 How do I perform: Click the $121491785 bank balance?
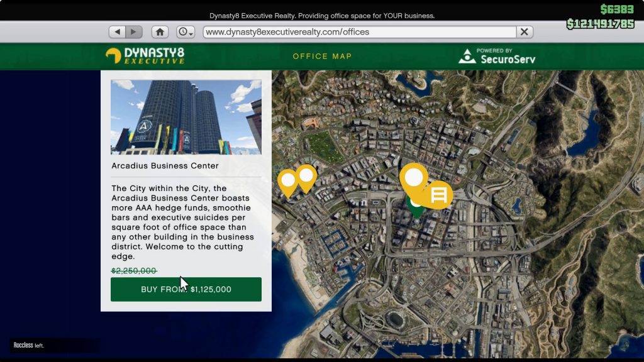[x=601, y=24]
